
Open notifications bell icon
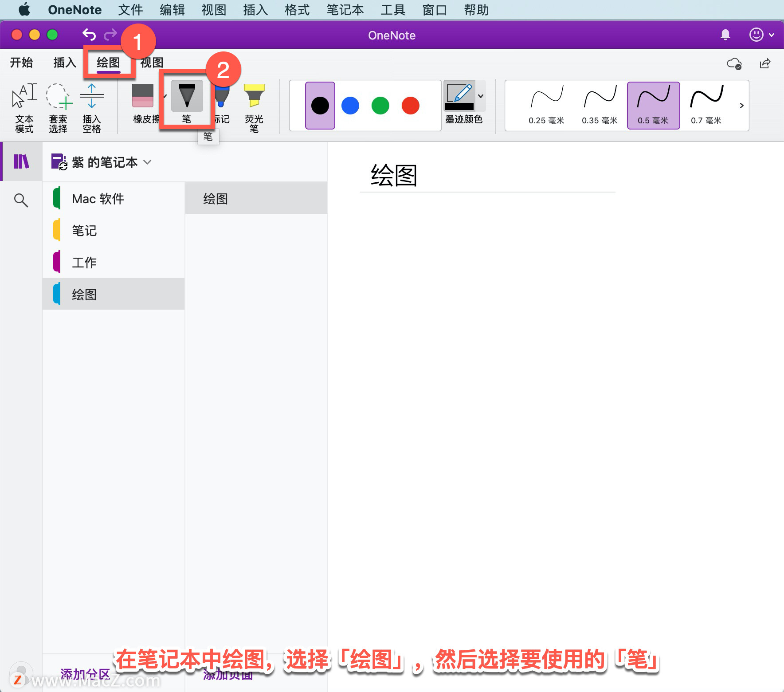(725, 35)
